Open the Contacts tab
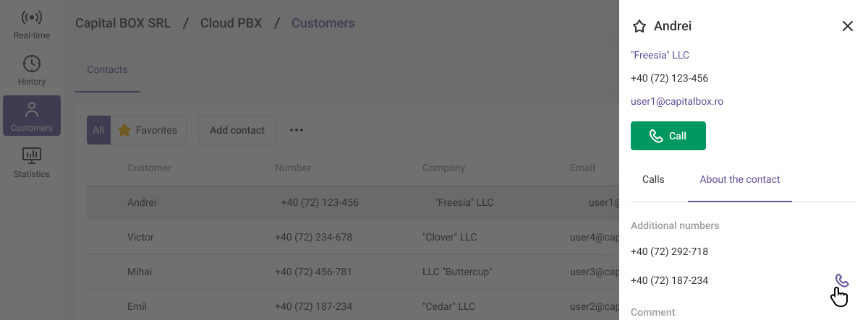The height and width of the screenshot is (320, 868). [x=107, y=70]
